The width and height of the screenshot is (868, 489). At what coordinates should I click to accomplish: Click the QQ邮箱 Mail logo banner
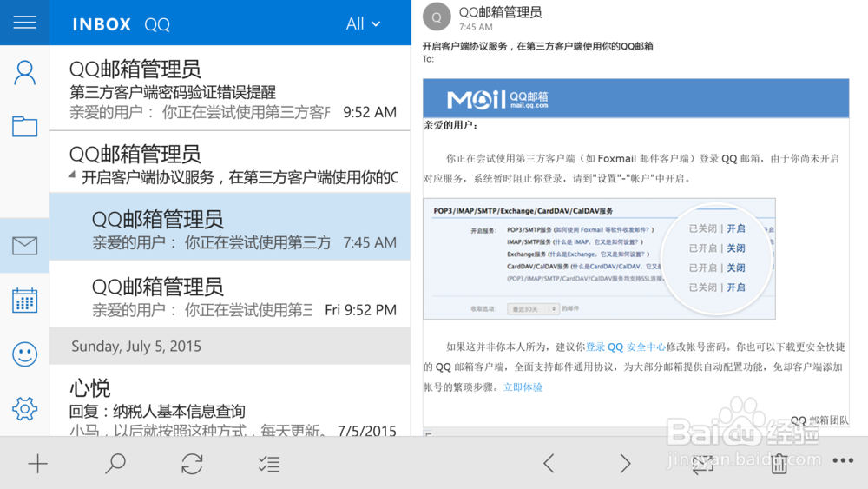(636, 98)
